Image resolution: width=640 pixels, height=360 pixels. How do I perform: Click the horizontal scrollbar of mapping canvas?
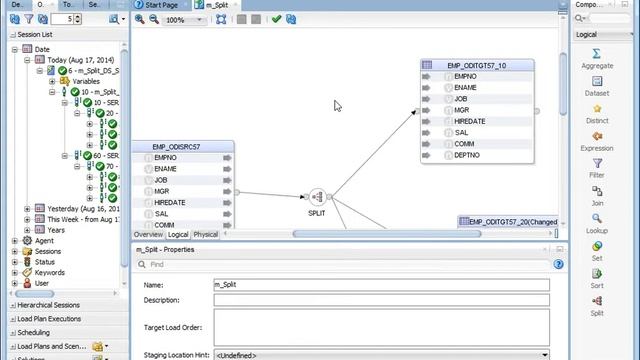(x=387, y=234)
